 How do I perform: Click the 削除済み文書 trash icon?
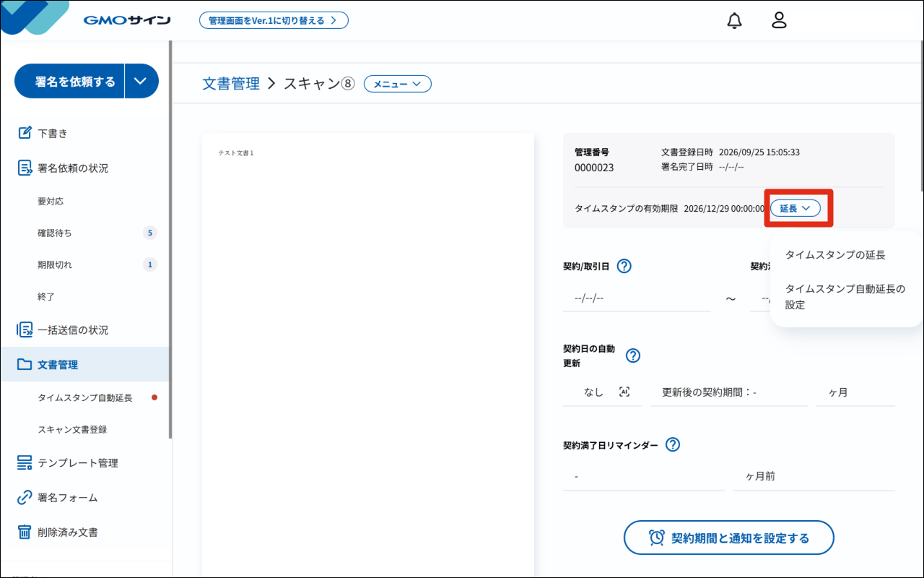click(25, 532)
